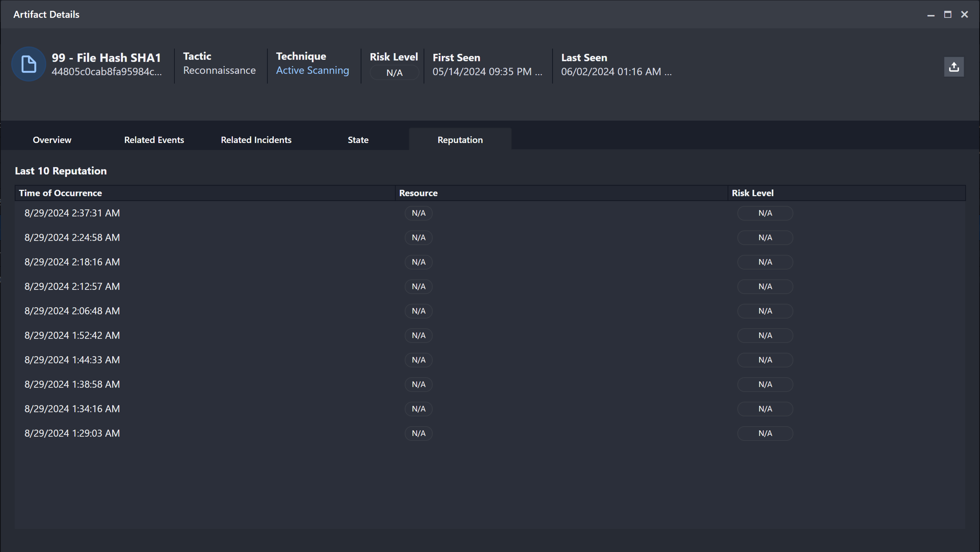Maximize the Artifact Details window
This screenshot has width=980, height=552.
[948, 15]
